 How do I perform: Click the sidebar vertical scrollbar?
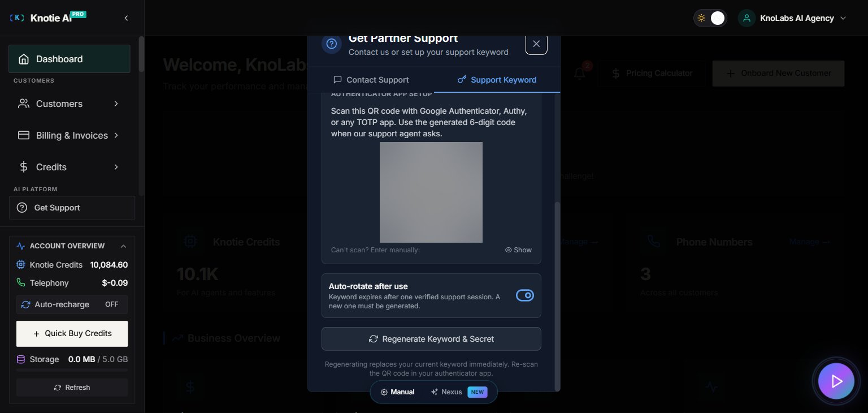click(x=141, y=54)
